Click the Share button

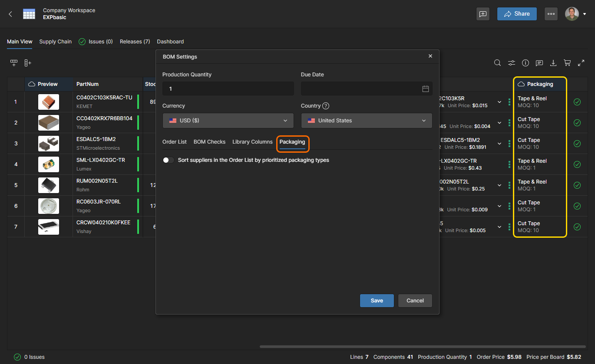click(516, 14)
